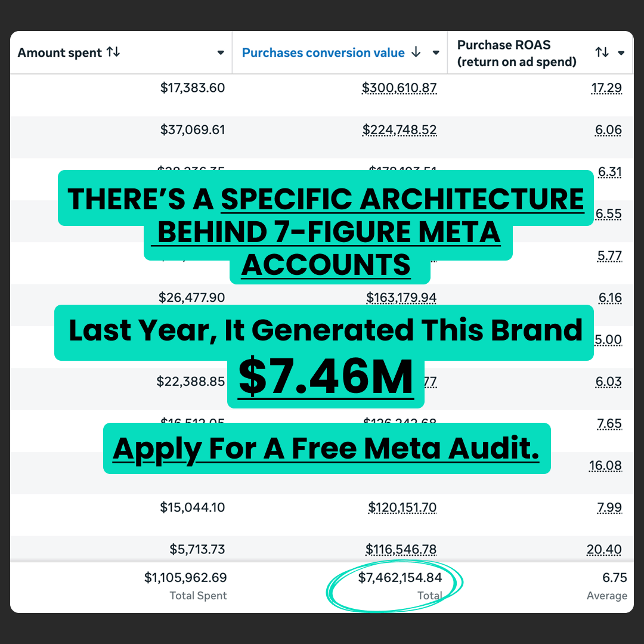Open ROAS value 7.99
The height and width of the screenshot is (644, 644).
(x=609, y=507)
